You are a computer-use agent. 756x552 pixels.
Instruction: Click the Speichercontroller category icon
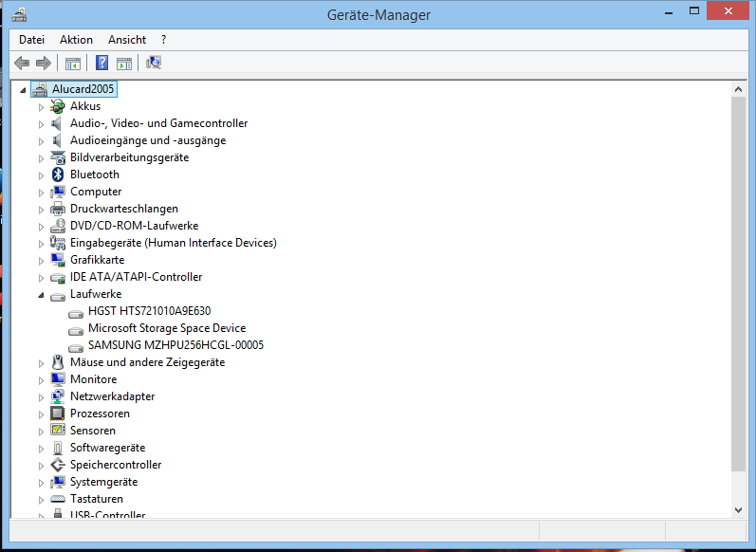pos(58,465)
